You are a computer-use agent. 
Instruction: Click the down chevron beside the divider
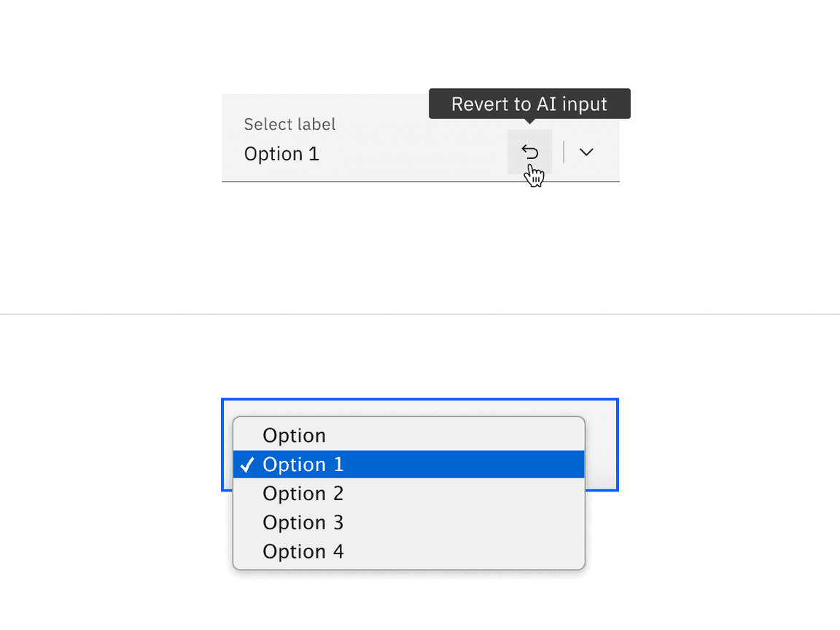click(x=586, y=152)
